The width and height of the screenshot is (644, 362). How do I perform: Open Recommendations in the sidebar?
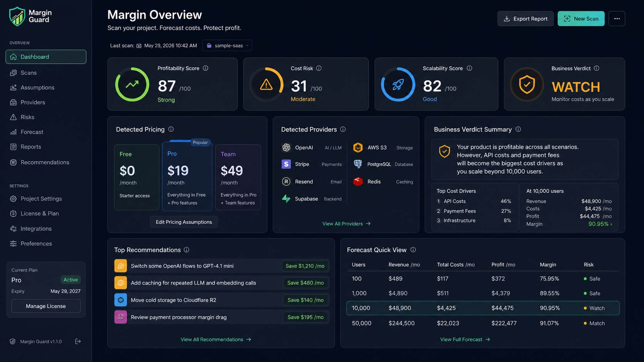point(46,162)
